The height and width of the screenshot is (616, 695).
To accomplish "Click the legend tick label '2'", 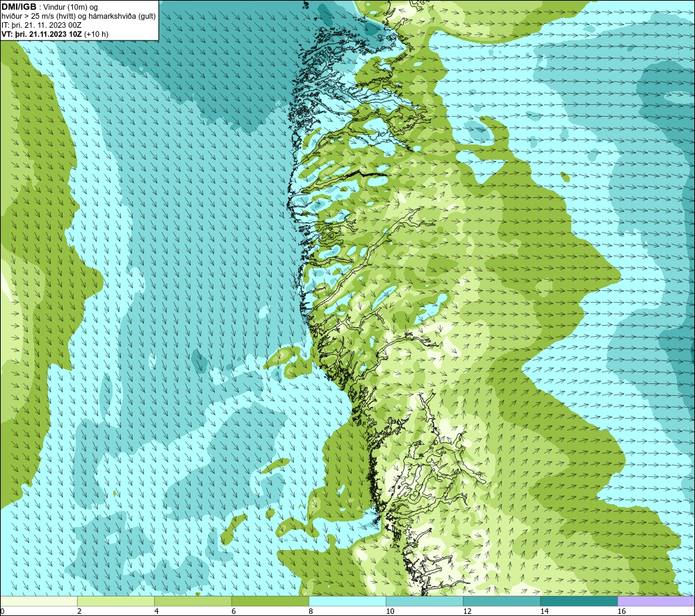I will pyautogui.click(x=79, y=612).
